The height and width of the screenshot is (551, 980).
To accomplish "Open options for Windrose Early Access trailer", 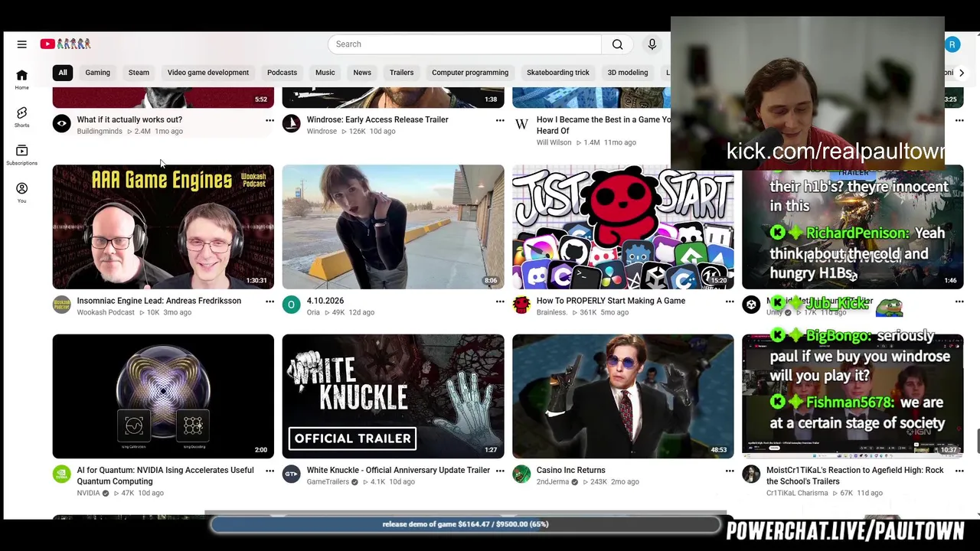I will coord(500,120).
